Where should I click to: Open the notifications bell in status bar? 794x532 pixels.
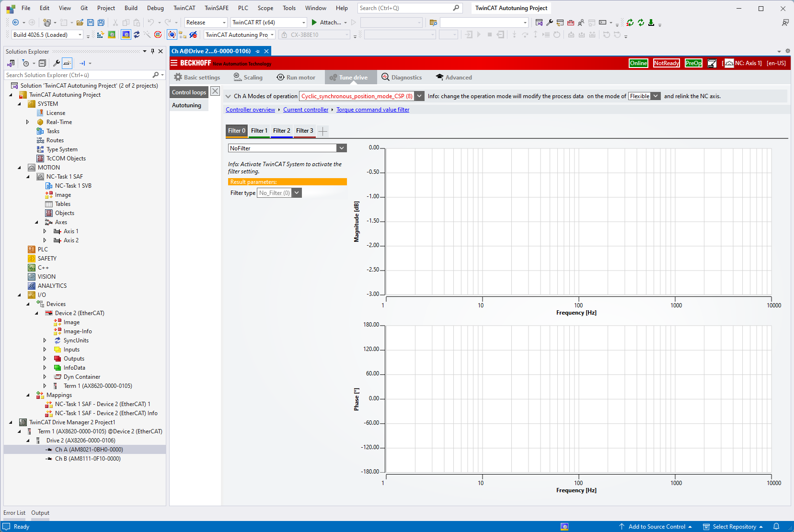click(x=776, y=526)
